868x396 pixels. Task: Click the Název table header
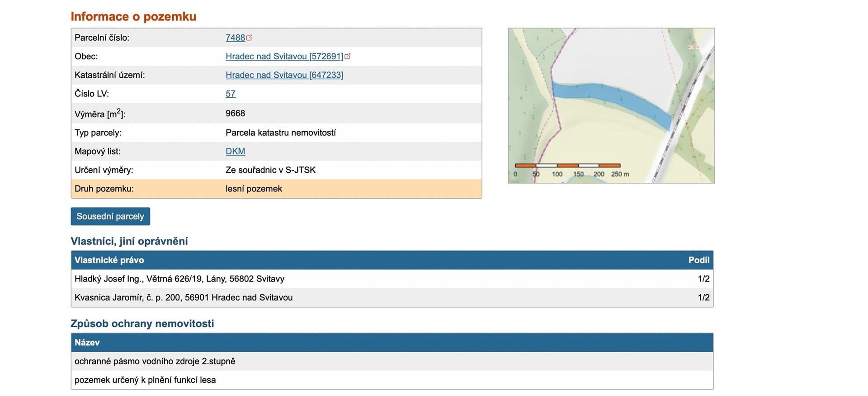[x=87, y=343]
